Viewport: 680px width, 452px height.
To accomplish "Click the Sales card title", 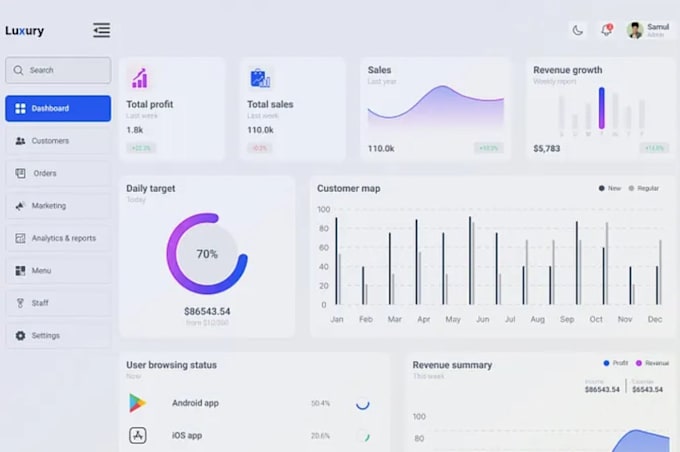I will point(379,70).
